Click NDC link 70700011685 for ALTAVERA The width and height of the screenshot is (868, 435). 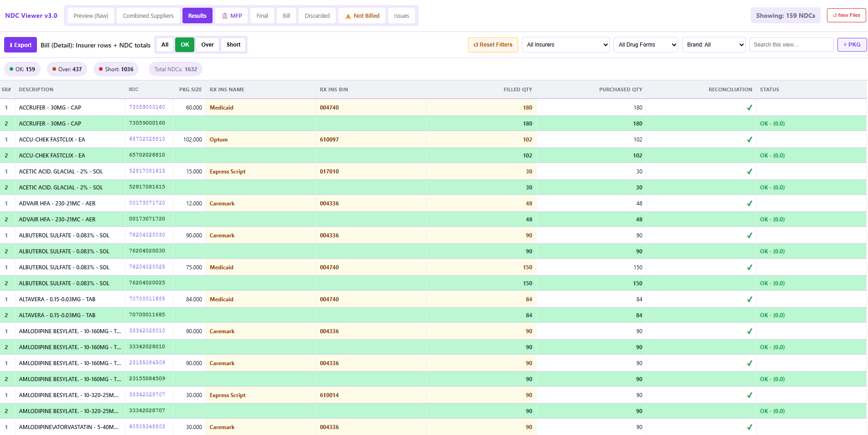[147, 299]
